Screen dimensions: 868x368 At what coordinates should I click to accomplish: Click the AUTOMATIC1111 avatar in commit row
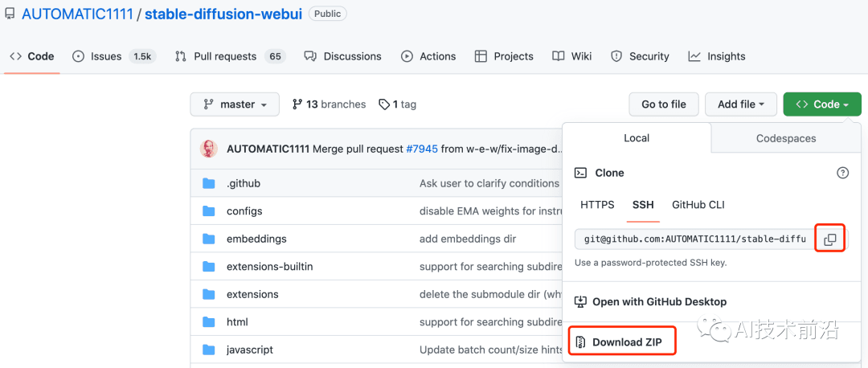point(209,149)
